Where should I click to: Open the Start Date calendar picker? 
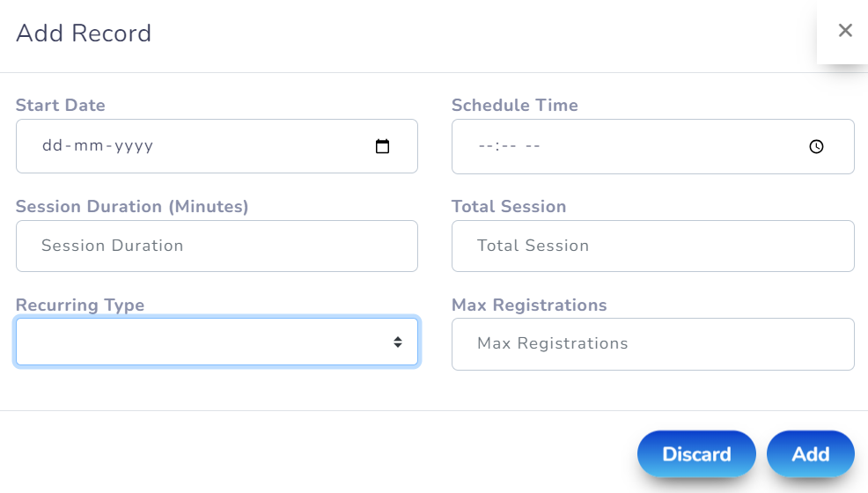tap(382, 147)
